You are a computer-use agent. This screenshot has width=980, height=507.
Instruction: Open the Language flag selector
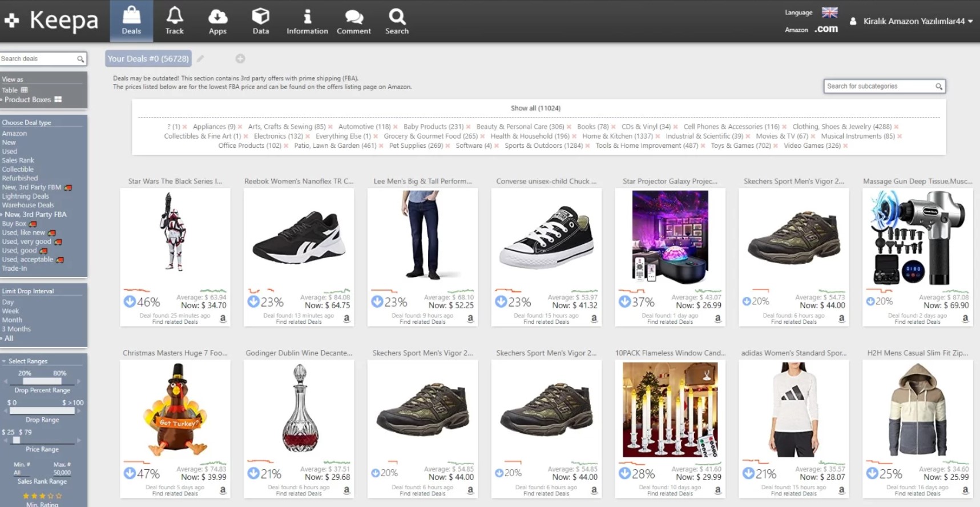pyautogui.click(x=829, y=12)
